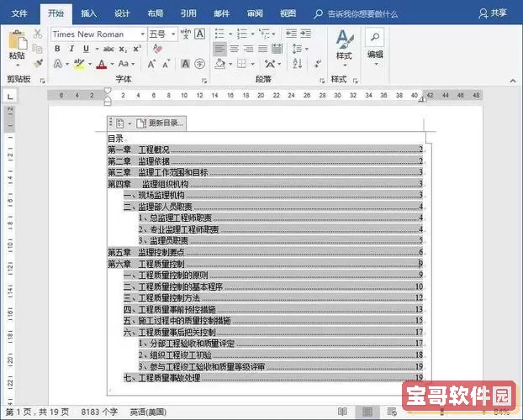523x420 pixels.
Task: Toggle character shading icon
Action: [x=186, y=64]
